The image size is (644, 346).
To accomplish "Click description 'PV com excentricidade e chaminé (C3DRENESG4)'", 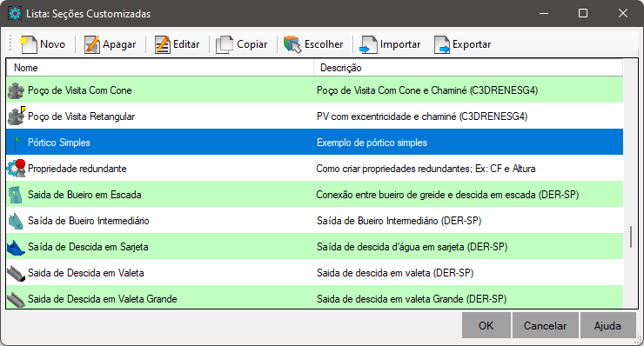I will tap(422, 116).
